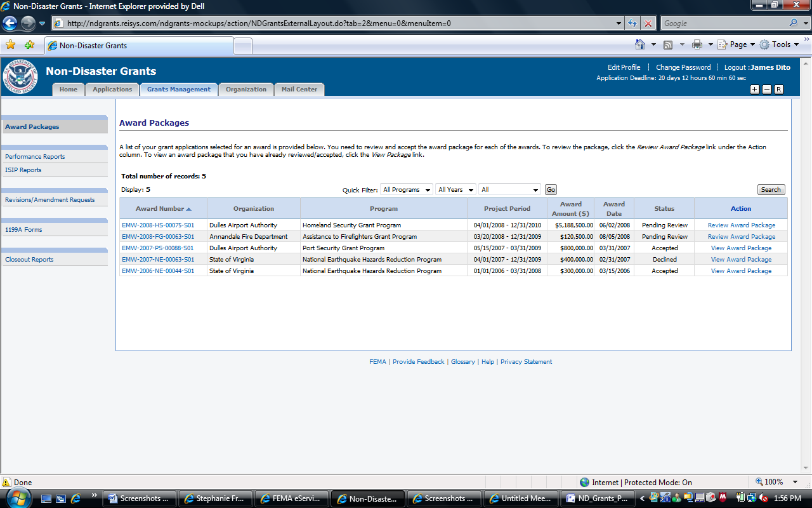Open the All status quick filter dropdown

click(x=510, y=189)
